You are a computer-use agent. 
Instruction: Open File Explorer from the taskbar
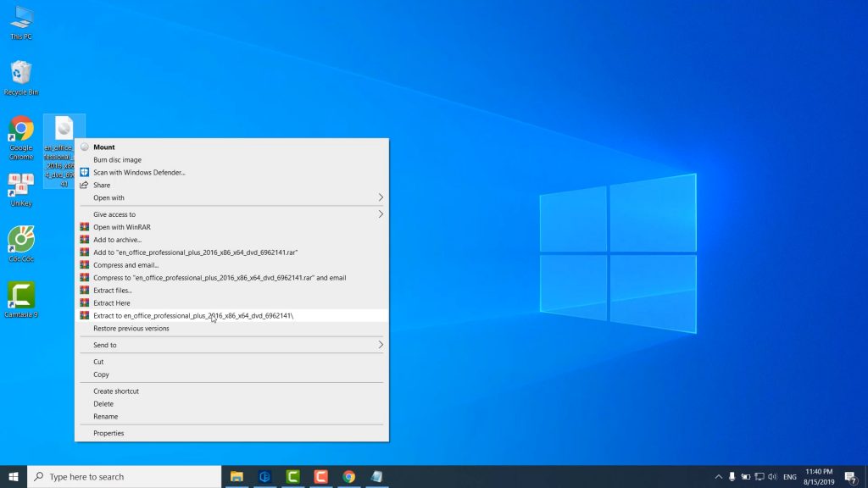[237, 476]
